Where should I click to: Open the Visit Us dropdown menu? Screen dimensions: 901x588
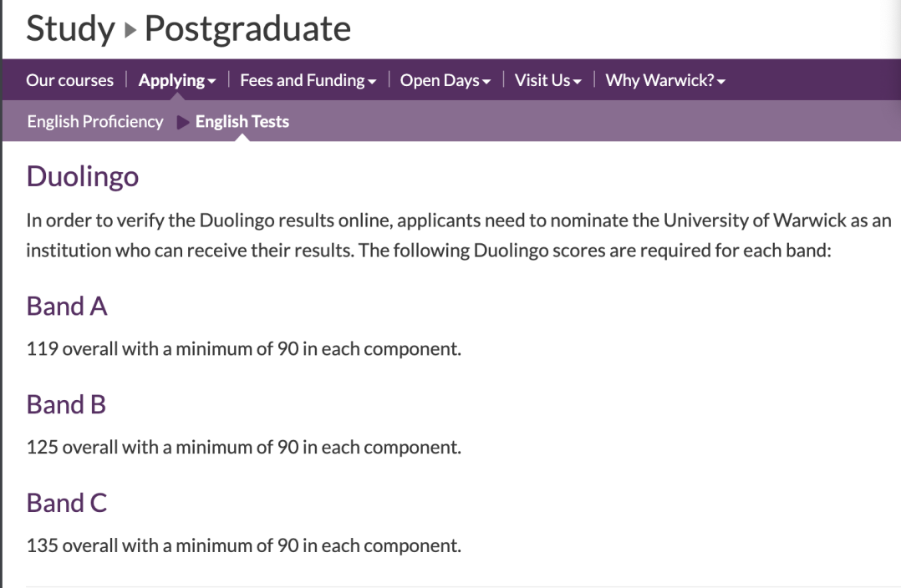coord(547,80)
